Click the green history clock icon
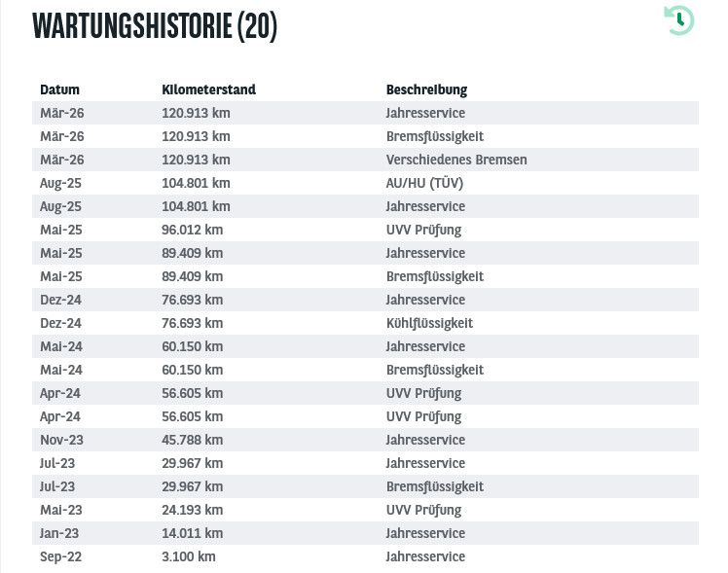This screenshot has width=728, height=573. pos(678,20)
